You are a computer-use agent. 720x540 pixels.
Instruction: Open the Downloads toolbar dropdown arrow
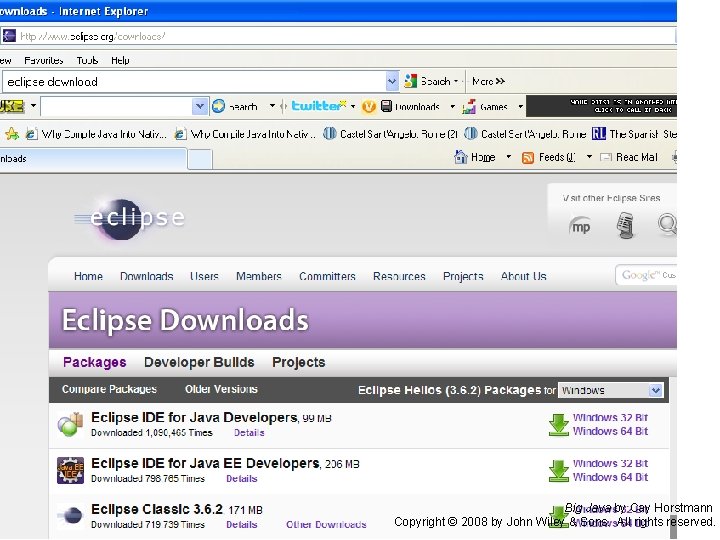point(452,107)
